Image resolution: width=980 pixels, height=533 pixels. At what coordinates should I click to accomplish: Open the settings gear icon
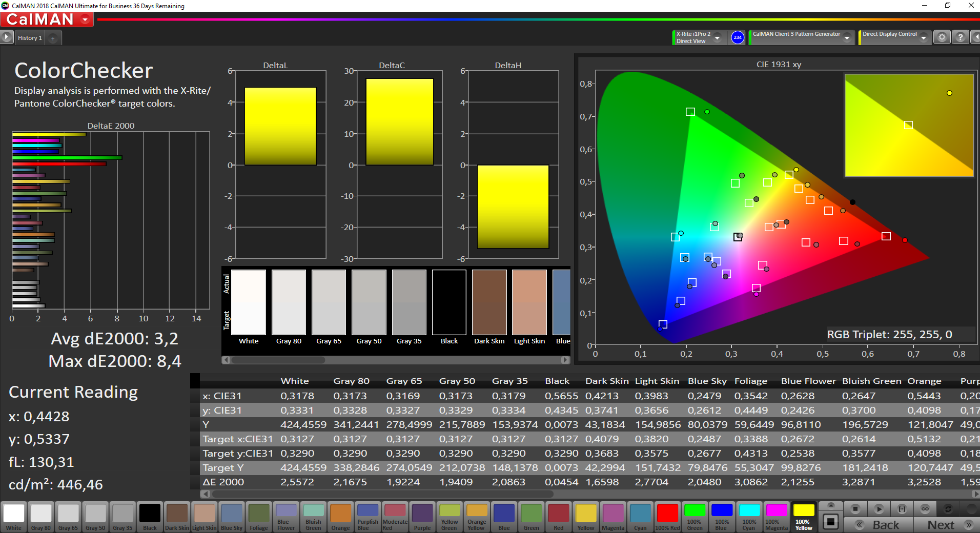(x=942, y=37)
